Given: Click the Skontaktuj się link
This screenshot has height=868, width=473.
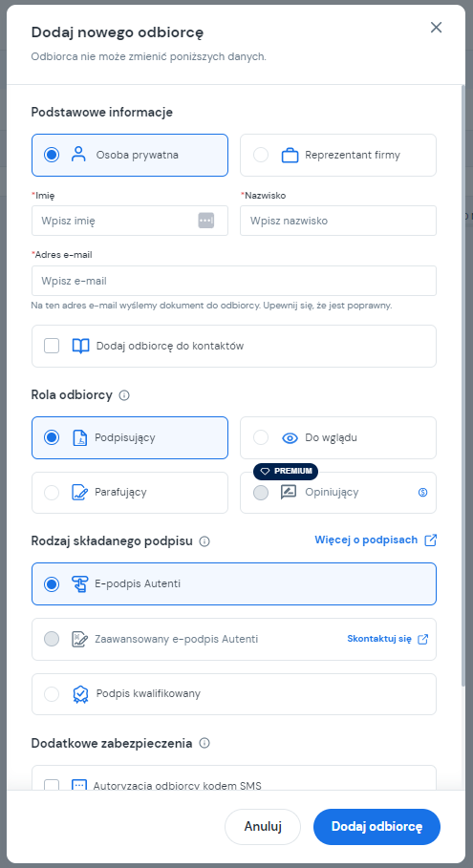Looking at the screenshot, I should [x=379, y=639].
